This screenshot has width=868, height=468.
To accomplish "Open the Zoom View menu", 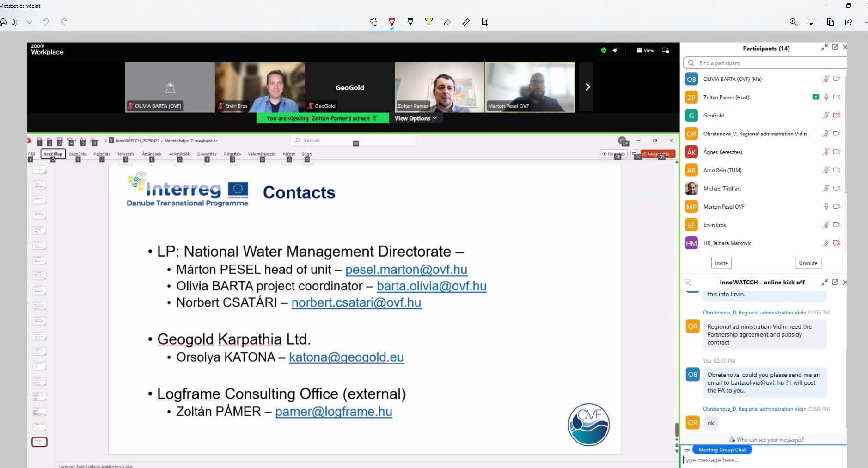I will tap(646, 50).
